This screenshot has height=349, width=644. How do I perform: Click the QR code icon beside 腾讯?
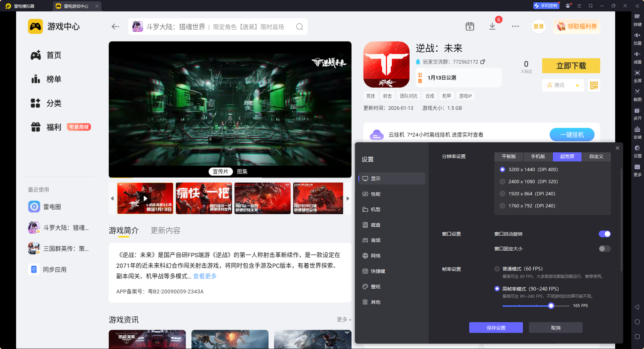coord(594,85)
